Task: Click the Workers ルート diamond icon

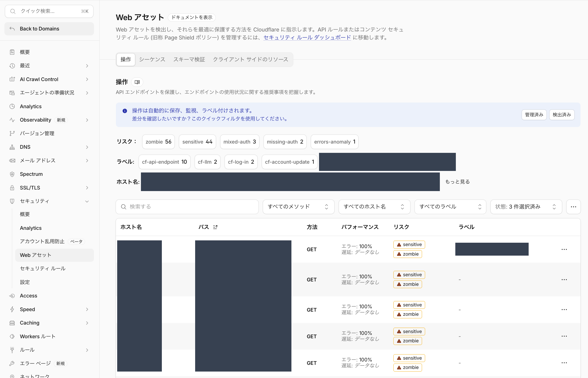Action: [12, 336]
